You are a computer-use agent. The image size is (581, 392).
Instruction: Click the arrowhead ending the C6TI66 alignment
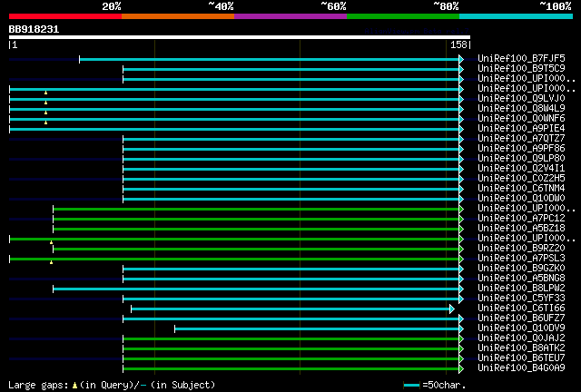(x=452, y=309)
